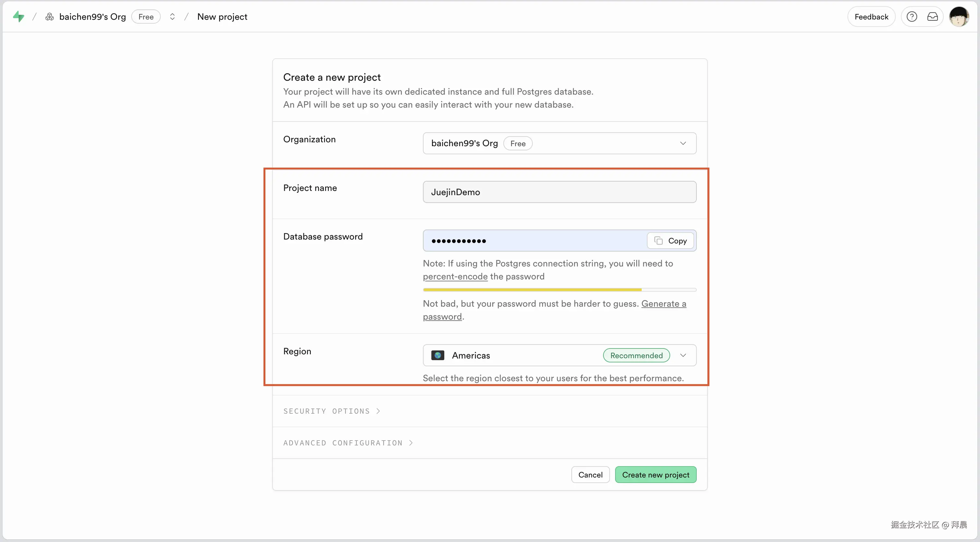Go to baichen99's Org breadcrumb
The image size is (980, 542).
point(92,16)
